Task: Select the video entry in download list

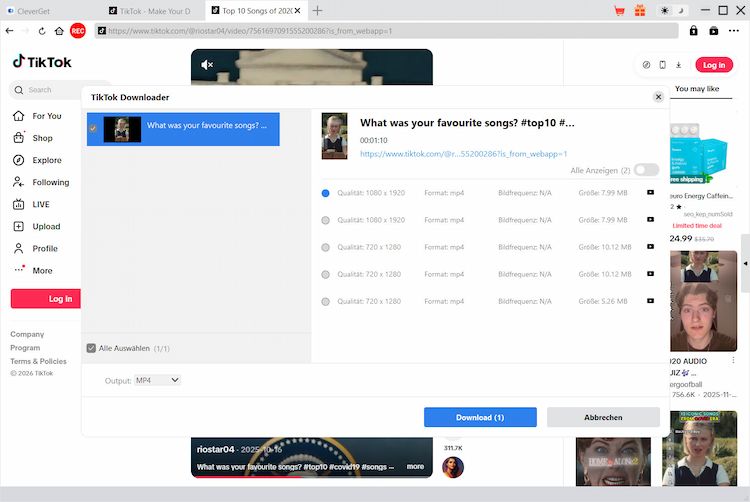Action: [x=183, y=129]
